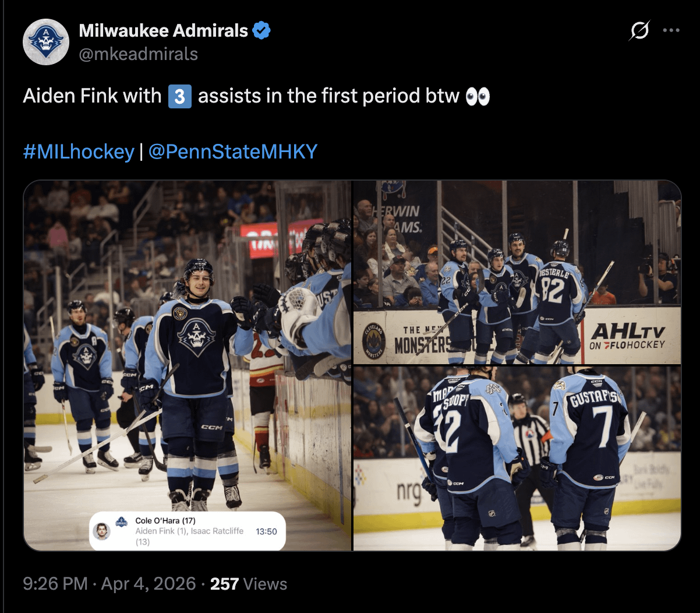Click the AHLTV on FloHockey board
Viewport: 700px width, 613px height.
click(627, 336)
